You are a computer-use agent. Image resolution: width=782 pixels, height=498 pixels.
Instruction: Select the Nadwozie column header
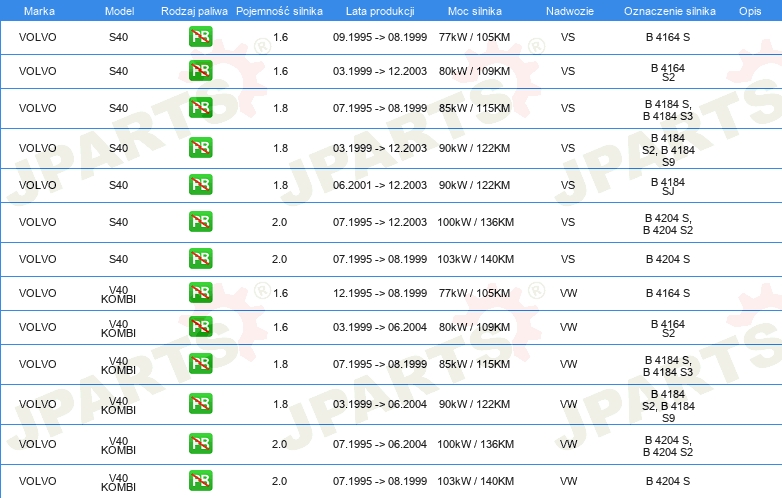(x=570, y=11)
